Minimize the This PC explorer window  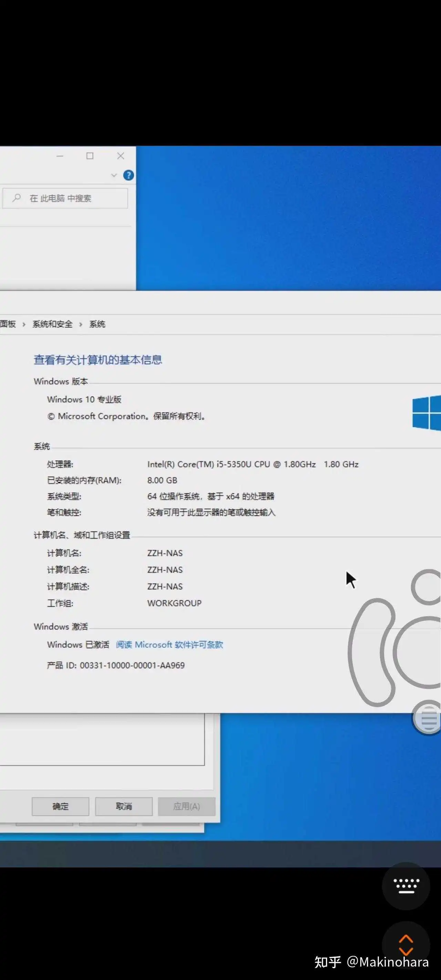point(60,156)
